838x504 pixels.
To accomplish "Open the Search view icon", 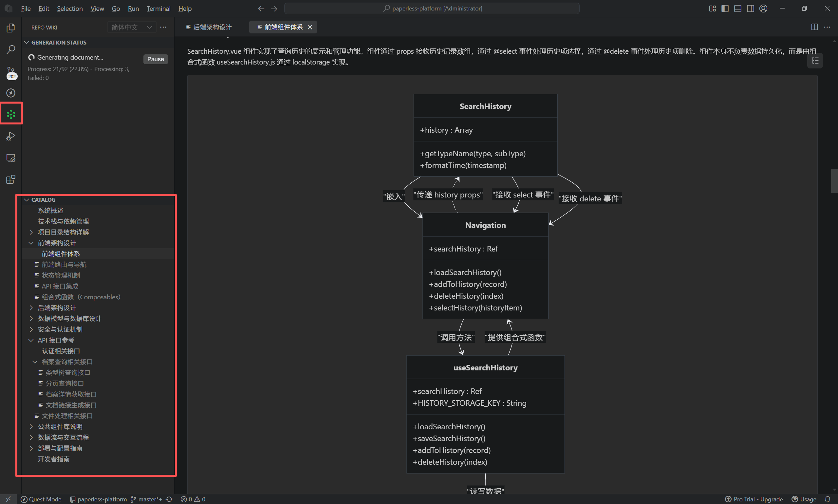I will pos(10,49).
